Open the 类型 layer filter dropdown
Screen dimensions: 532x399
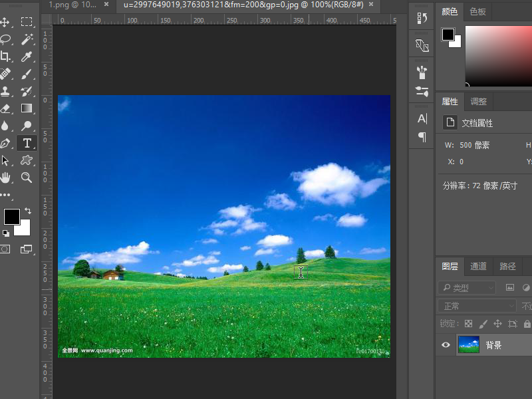tap(467, 288)
